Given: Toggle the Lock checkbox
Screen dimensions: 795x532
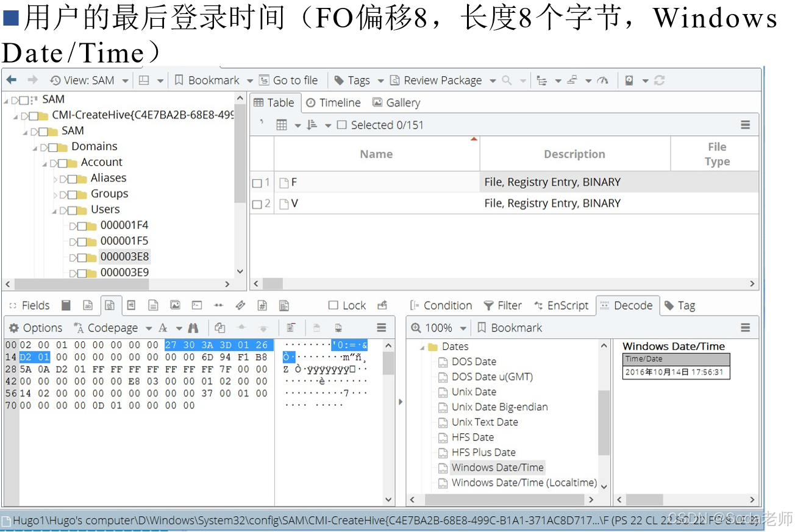Looking at the screenshot, I should pos(333,305).
